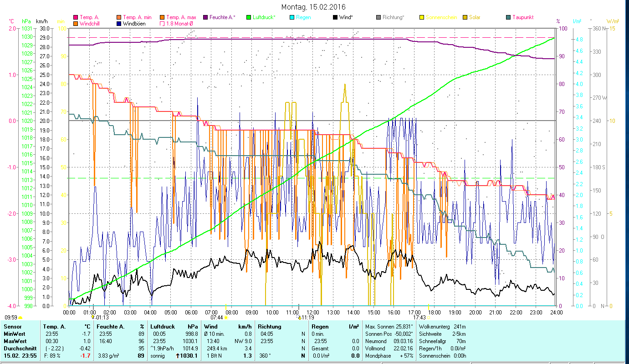Image resolution: width=629 pixels, height=364 pixels.
Task: Click the Schneefallgr 70m entry
Action: [442, 341]
